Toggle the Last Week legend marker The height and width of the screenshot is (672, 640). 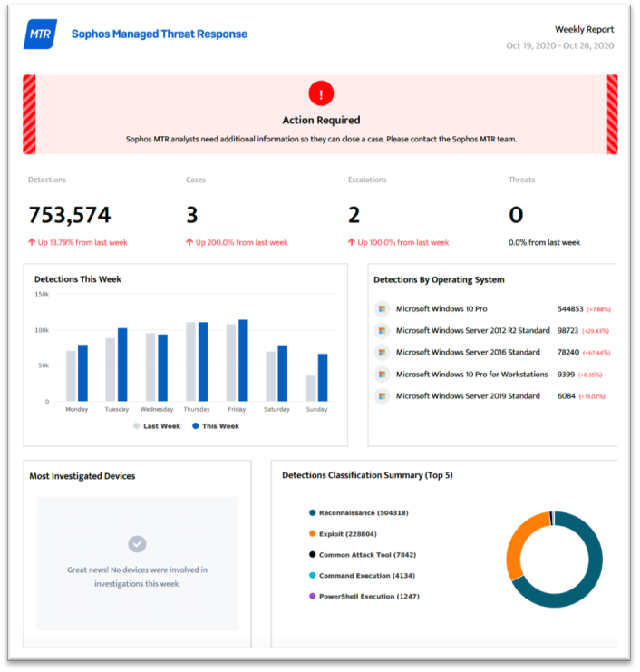click(137, 426)
